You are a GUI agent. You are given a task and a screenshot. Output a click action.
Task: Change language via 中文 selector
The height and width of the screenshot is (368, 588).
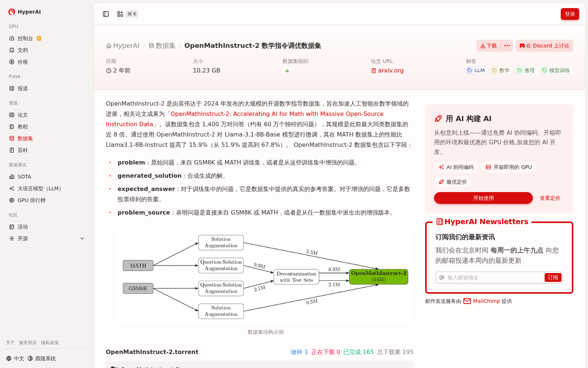coord(15,358)
